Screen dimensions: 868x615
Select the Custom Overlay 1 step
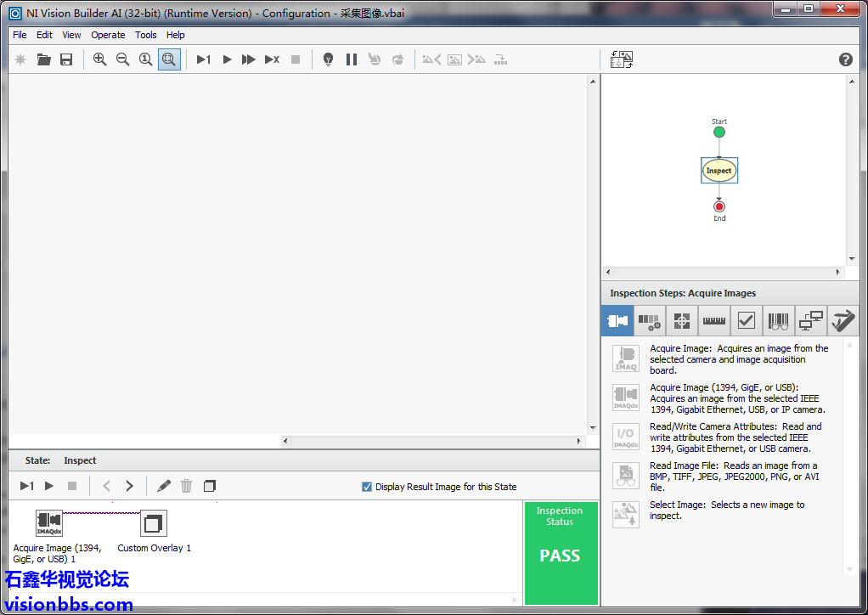154,524
